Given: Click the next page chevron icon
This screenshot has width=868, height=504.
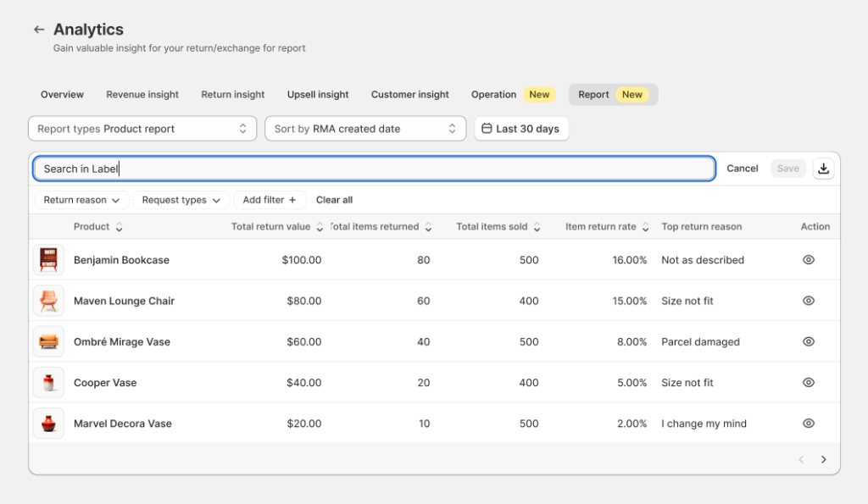Looking at the screenshot, I should point(823,459).
